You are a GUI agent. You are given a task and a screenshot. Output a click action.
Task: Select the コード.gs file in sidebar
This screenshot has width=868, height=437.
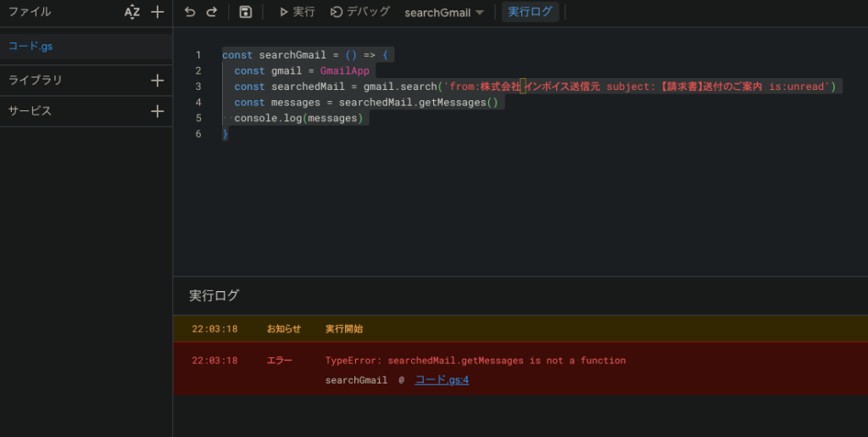(x=31, y=46)
